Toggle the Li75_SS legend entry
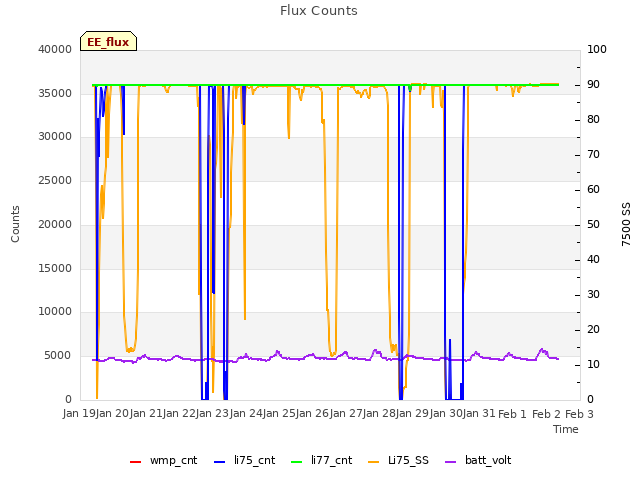This screenshot has width=640, height=480. (398, 461)
